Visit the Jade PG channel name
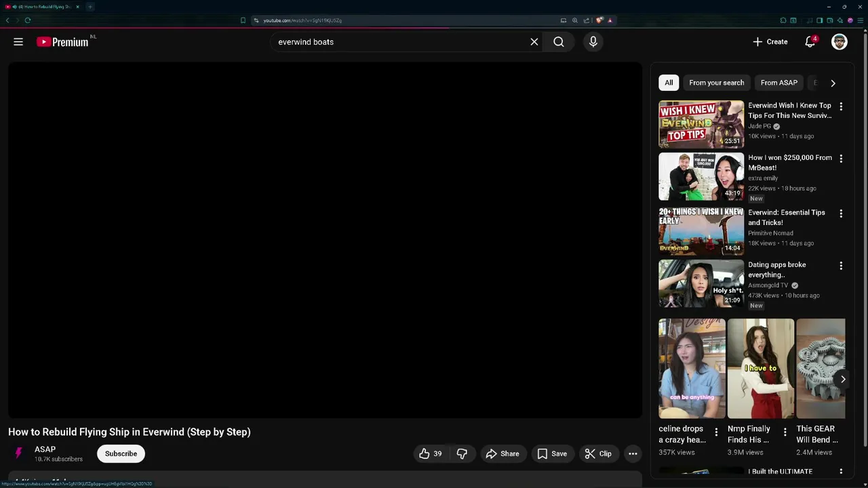Image resolution: width=868 pixels, height=488 pixels. click(759, 126)
